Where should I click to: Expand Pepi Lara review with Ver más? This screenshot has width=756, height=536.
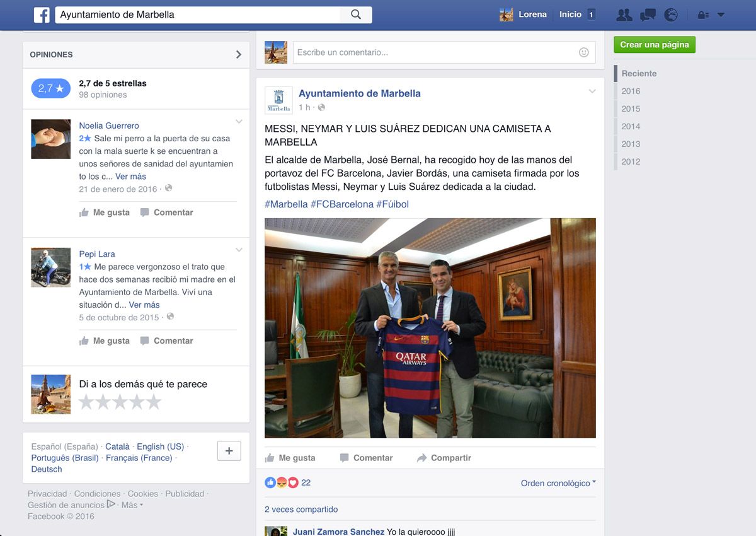[x=144, y=305]
